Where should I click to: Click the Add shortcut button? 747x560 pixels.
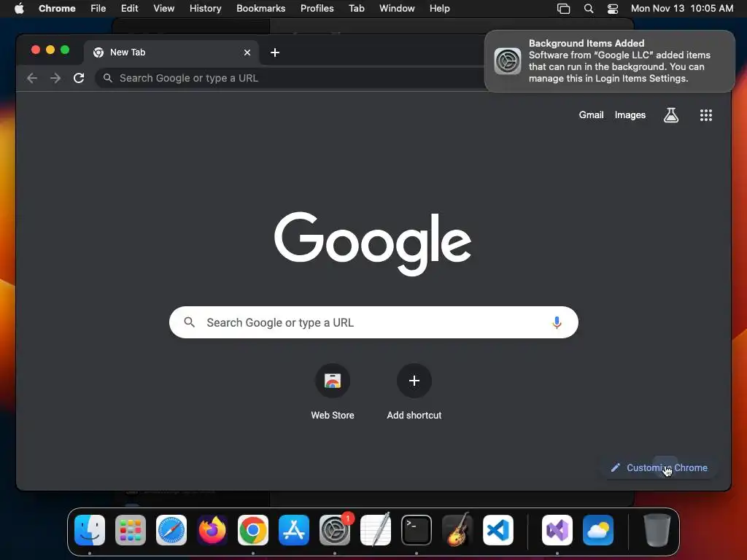tap(414, 392)
